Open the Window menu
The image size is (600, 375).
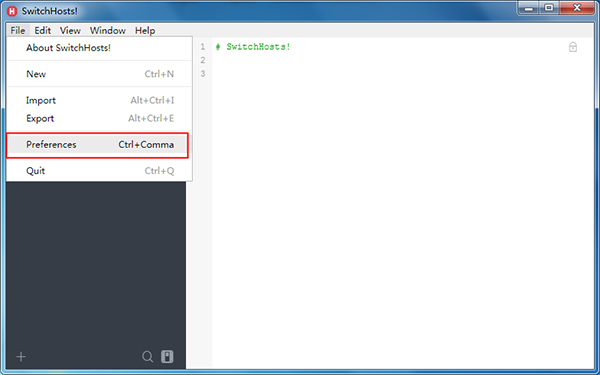(x=108, y=30)
